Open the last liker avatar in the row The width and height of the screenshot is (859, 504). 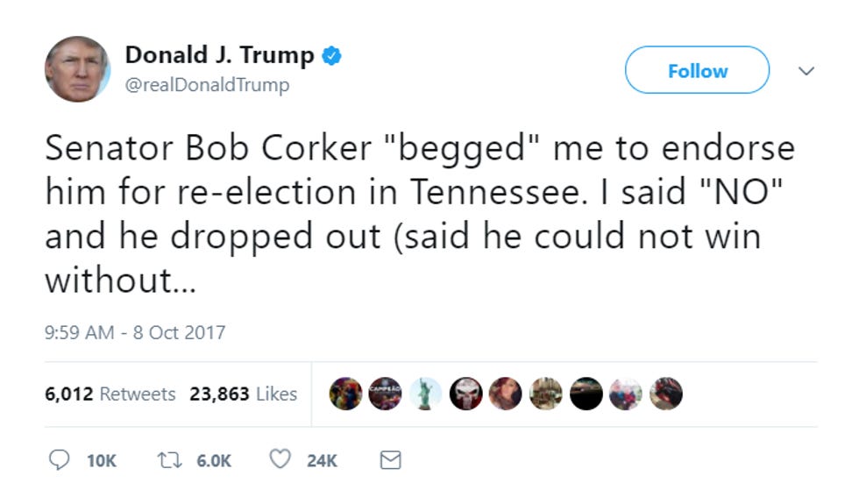[666, 394]
